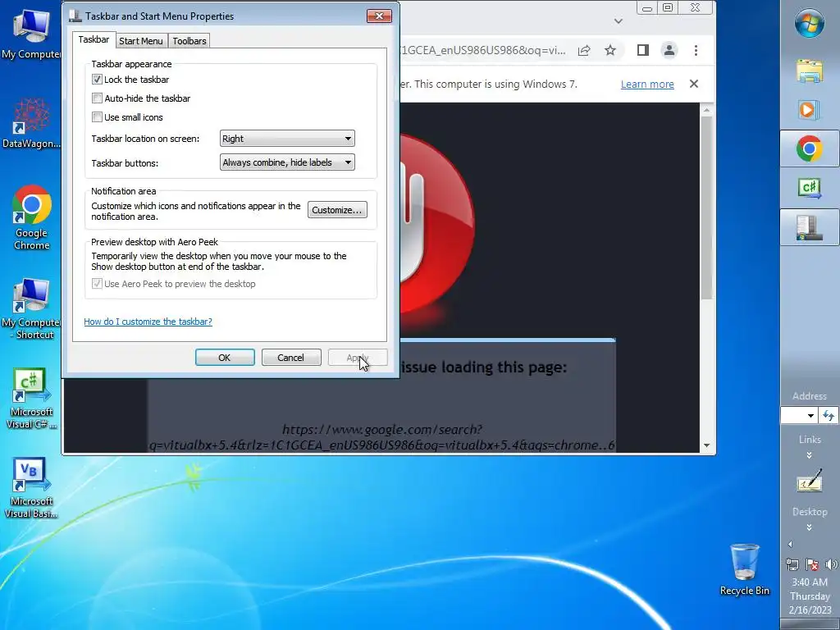Open Taskbar buttons dropdown
The height and width of the screenshot is (630, 840).
click(x=287, y=162)
